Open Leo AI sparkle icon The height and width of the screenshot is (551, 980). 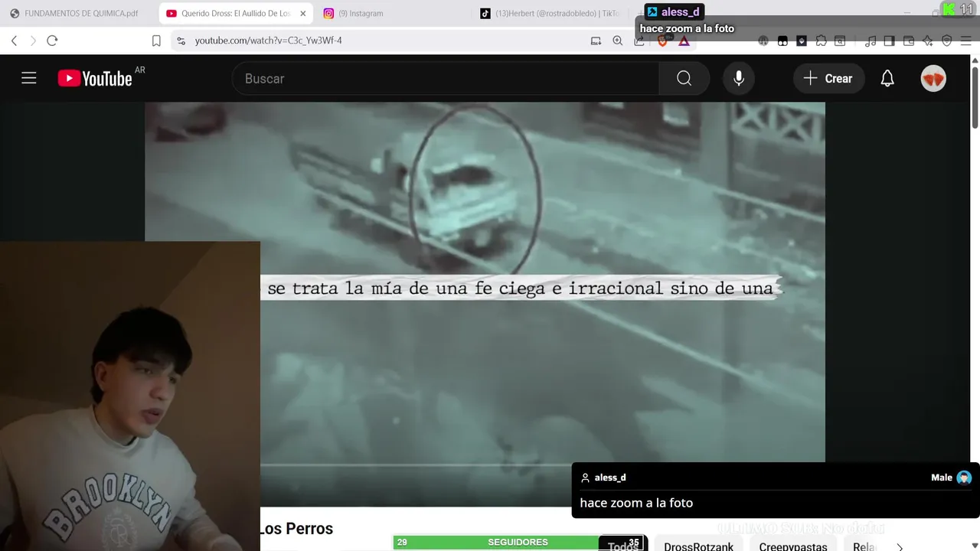(928, 41)
